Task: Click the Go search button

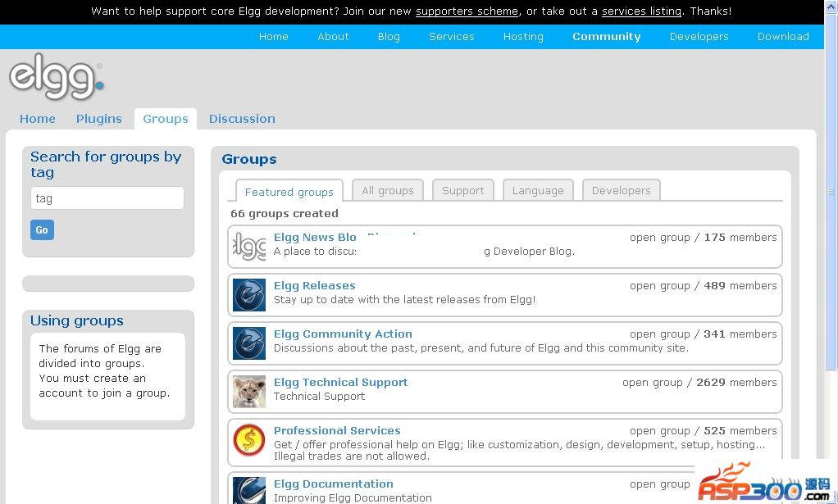Action: pos(42,230)
